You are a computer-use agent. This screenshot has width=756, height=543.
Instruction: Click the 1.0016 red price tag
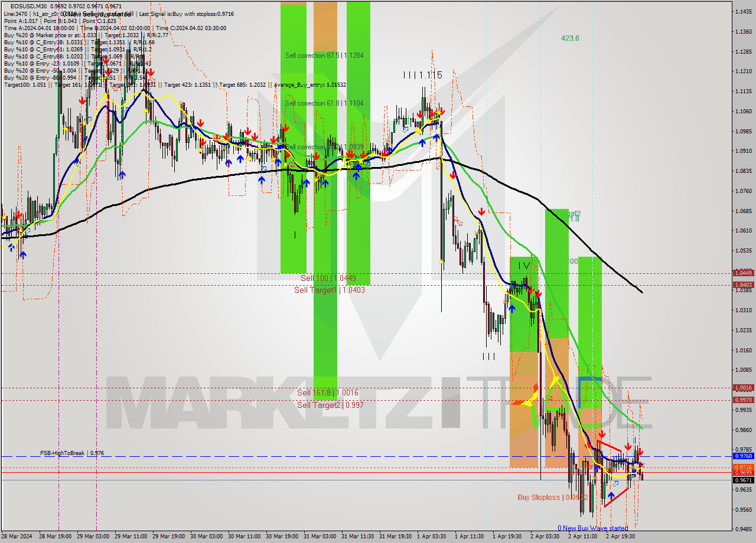click(742, 388)
